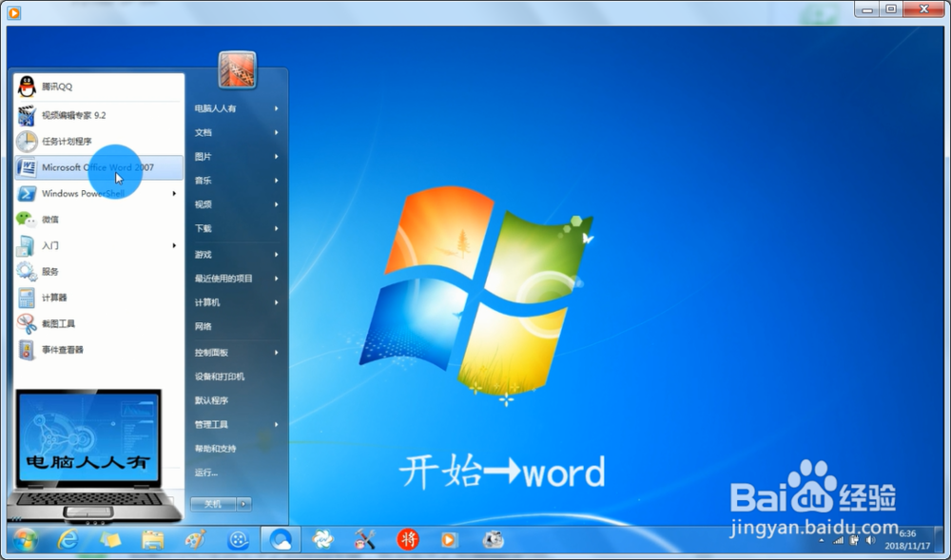This screenshot has height=560, width=951.
Task: Click the Windows Start orb
Action: click(25, 539)
